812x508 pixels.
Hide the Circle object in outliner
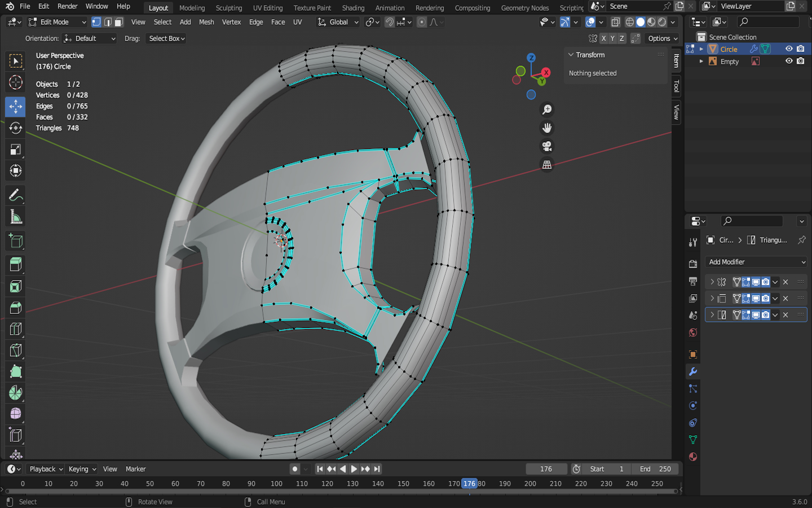[789, 49]
